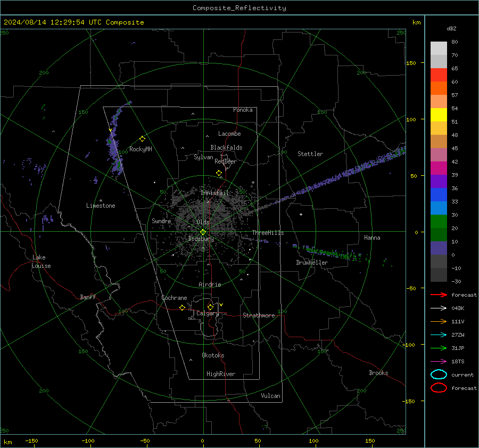Click the Composite_Reflectivity title
The image size is (479, 448).
click(240, 8)
